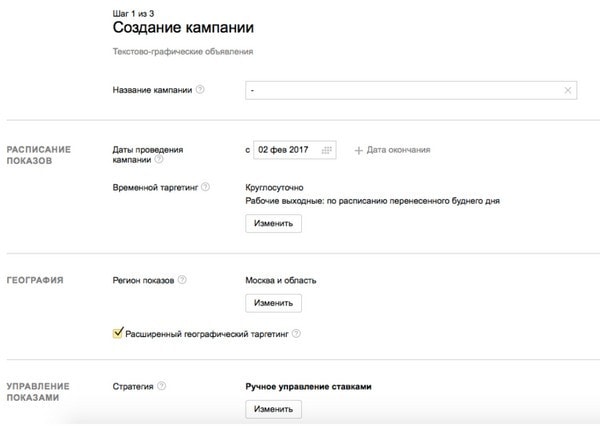This screenshot has width=600, height=429.
Task: Click the Расширенный географический таргетинг label text
Action: click(x=206, y=334)
